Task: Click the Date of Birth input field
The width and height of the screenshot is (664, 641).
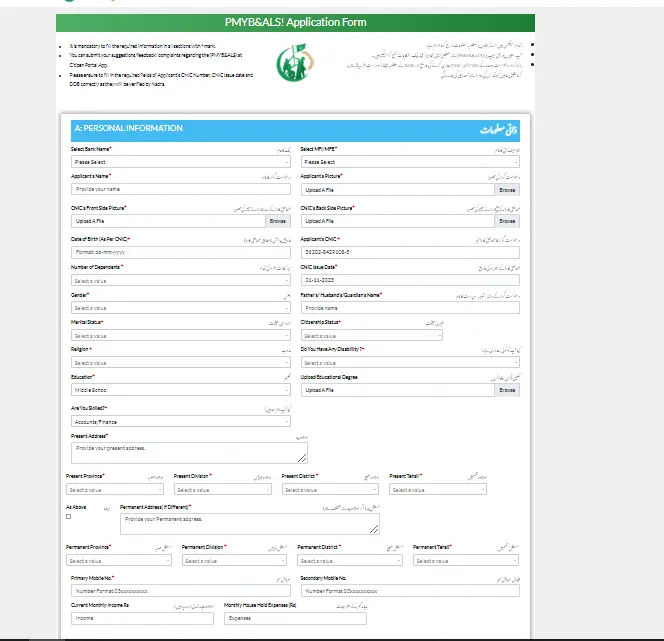Action: (x=181, y=252)
